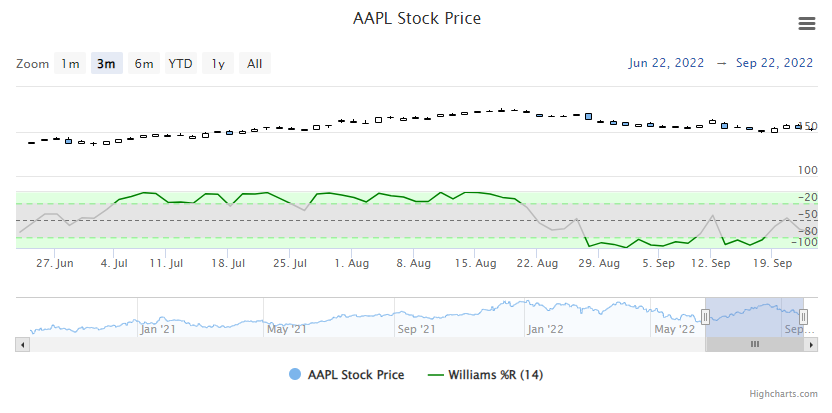Edit the Jun 22, 2022 start date
The width and height of the screenshot is (832, 413).
[x=667, y=63]
